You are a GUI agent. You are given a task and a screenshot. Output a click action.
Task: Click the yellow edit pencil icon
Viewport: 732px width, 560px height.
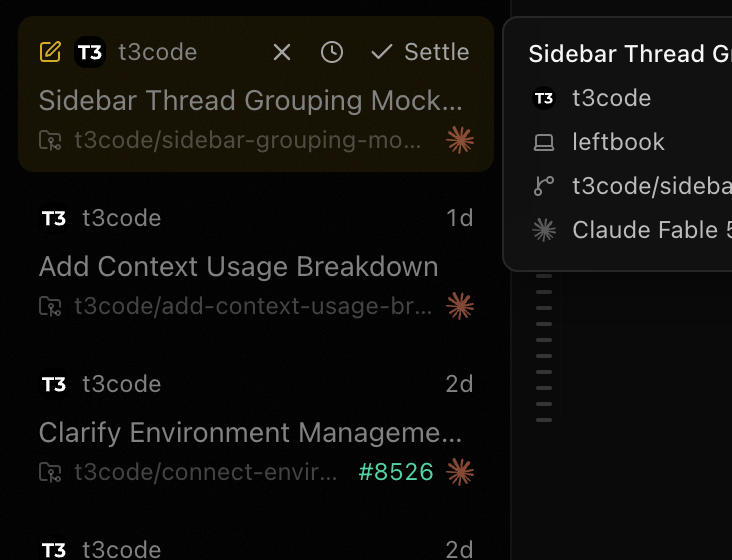coord(50,52)
